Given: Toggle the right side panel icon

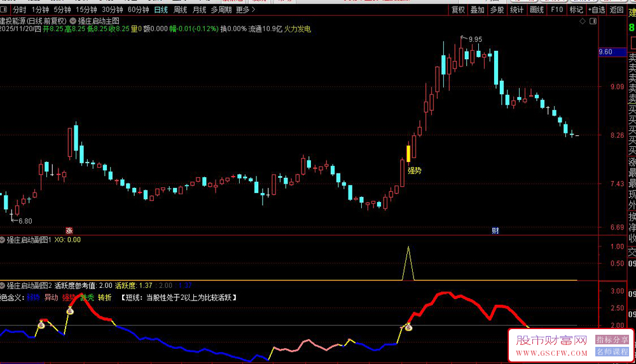Looking at the screenshot, I should click(593, 21).
